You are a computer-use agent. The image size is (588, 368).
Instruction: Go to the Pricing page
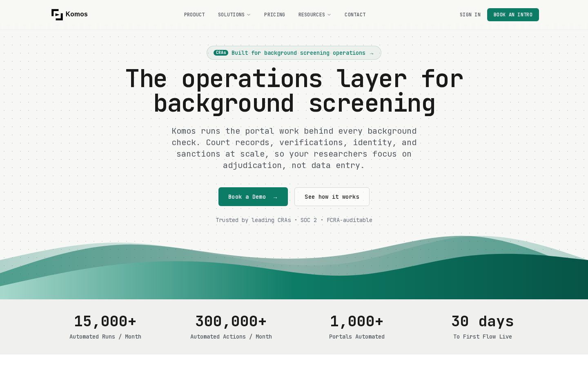click(x=274, y=15)
